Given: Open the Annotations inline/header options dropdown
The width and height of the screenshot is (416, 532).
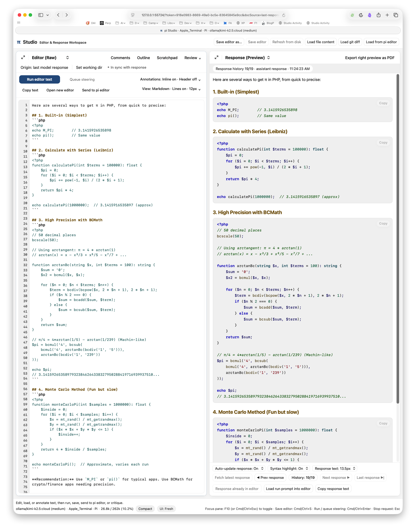Looking at the screenshot, I should [170, 80].
